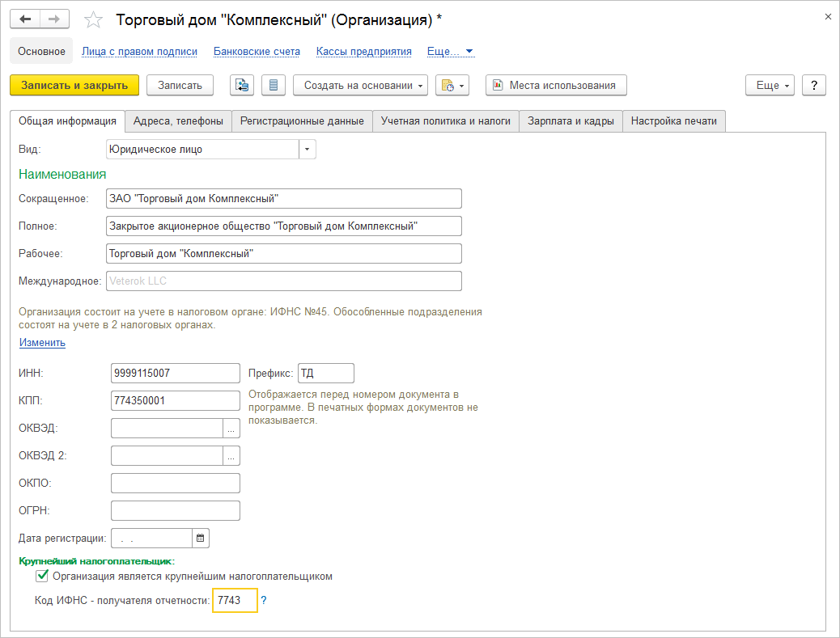
Task: Expand the Вид dropdown list
Action: coord(308,150)
